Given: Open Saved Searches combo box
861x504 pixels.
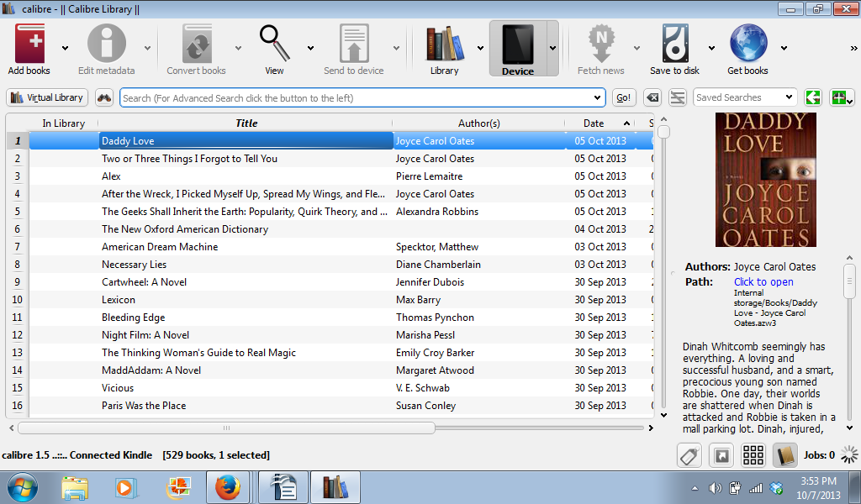Looking at the screenshot, I should click(x=745, y=97).
